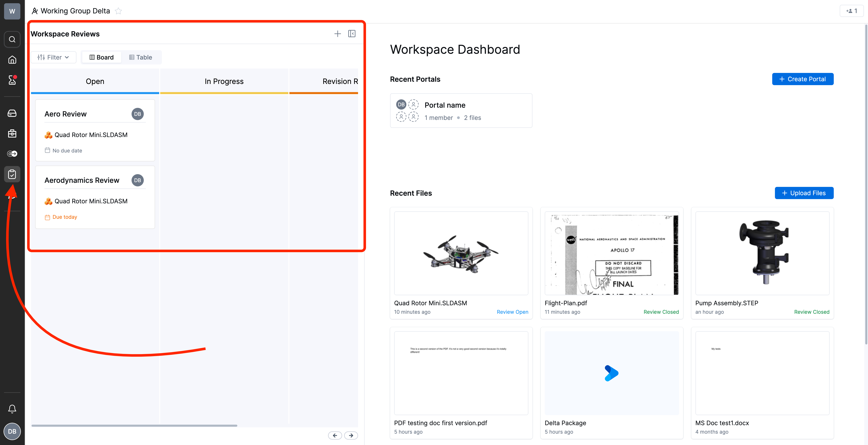Image resolution: width=868 pixels, height=445 pixels.
Task: Click Review Open link on Quad Rotor file
Action: coord(512,312)
